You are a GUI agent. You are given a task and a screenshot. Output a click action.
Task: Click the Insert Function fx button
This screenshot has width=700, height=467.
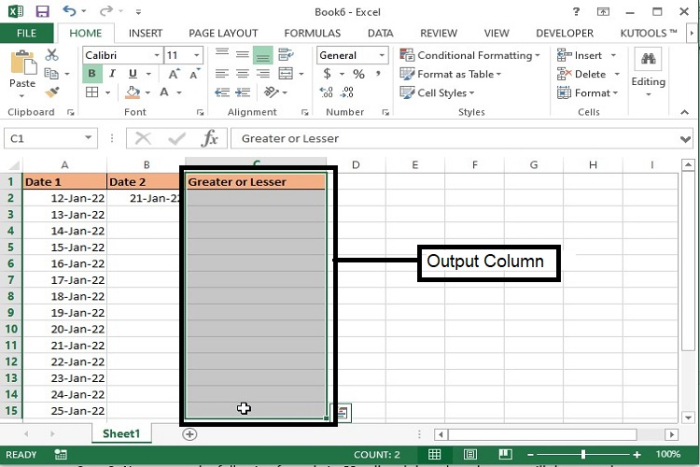click(x=210, y=138)
